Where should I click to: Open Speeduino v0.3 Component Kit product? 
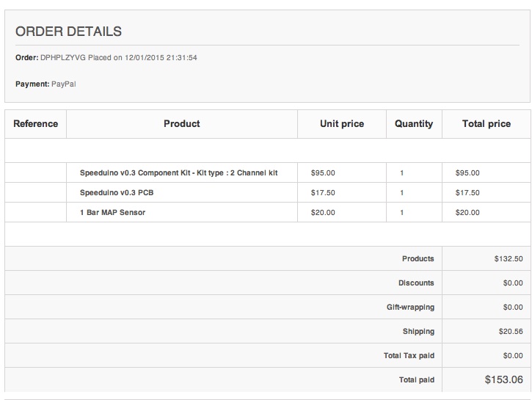point(178,173)
